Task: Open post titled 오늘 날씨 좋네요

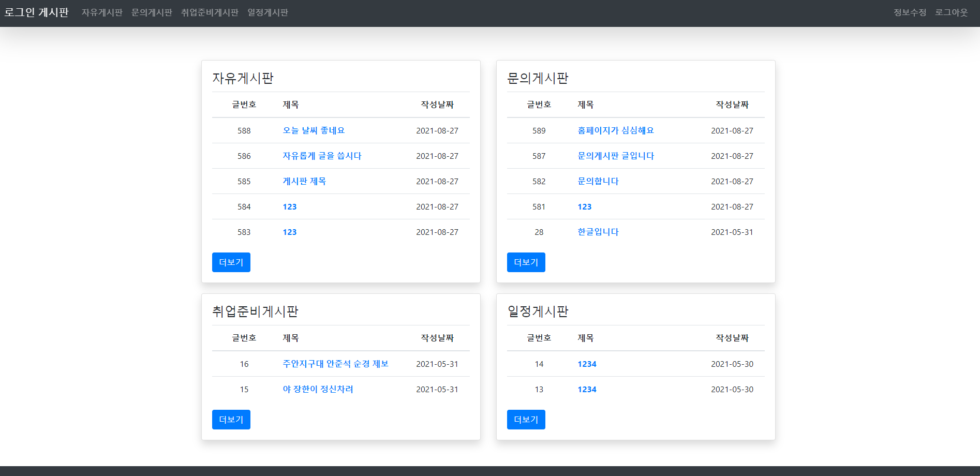Action: pyautogui.click(x=313, y=130)
